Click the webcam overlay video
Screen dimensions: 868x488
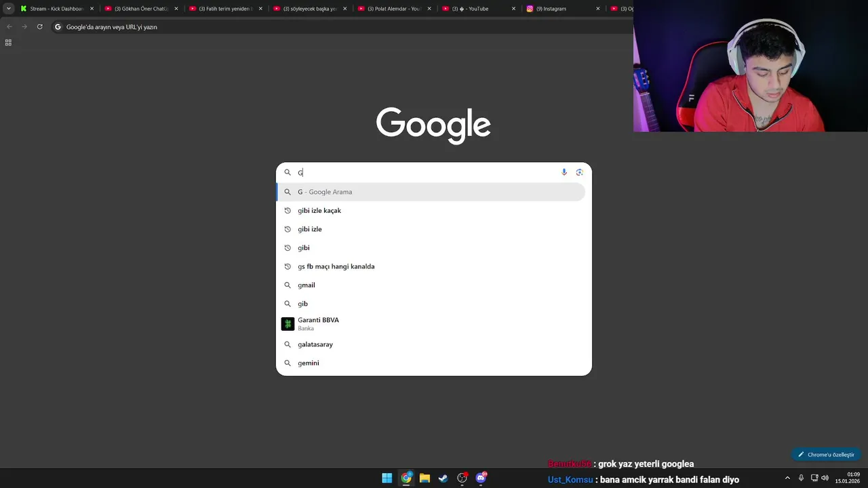pos(751,66)
